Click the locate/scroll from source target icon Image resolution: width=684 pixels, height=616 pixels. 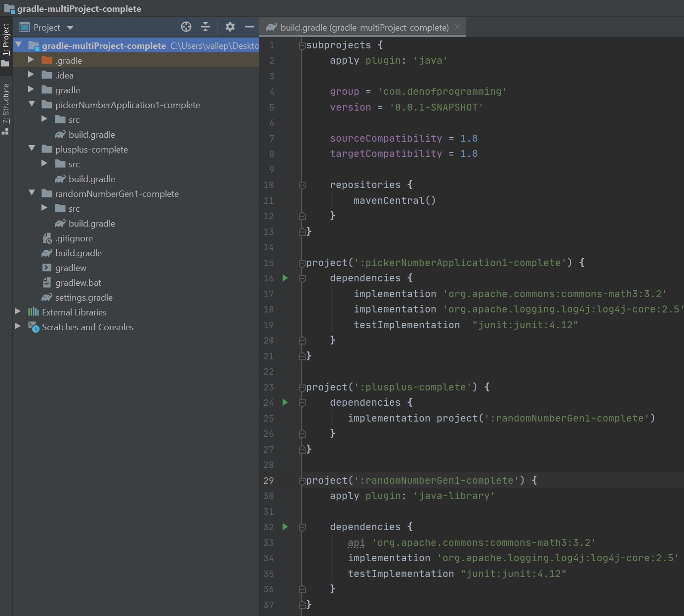coord(186,27)
